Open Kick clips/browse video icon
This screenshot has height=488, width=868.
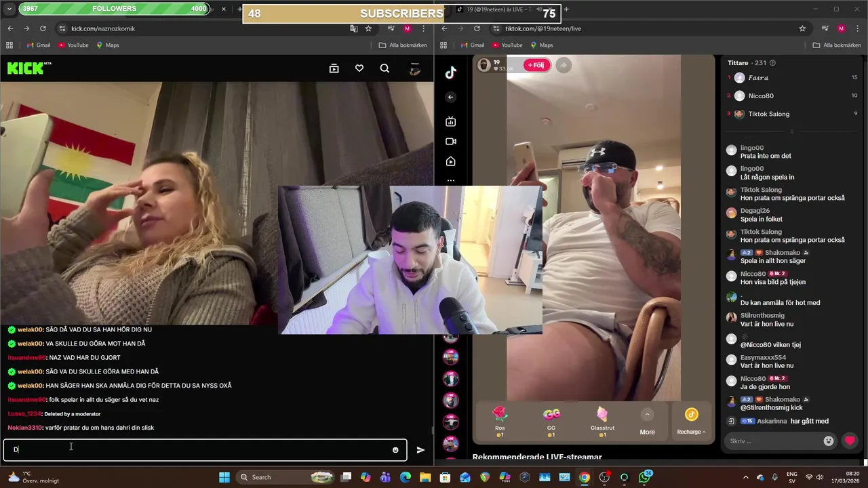coord(334,68)
